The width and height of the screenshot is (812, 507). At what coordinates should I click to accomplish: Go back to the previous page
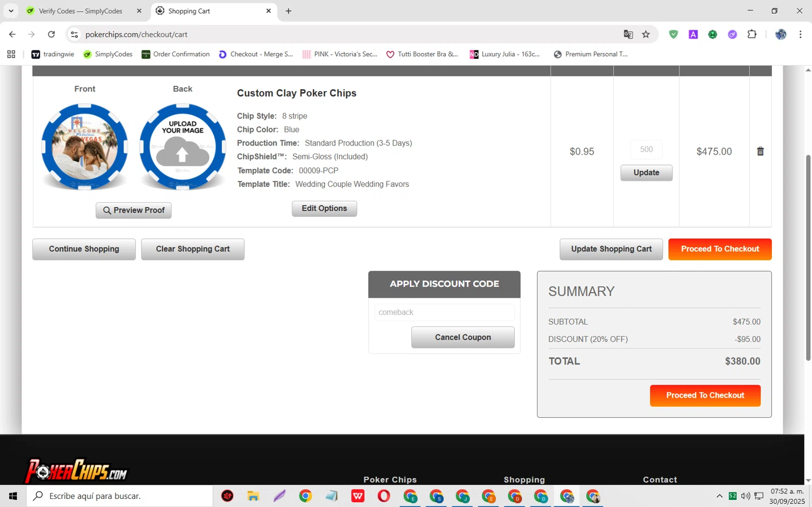[x=12, y=35]
